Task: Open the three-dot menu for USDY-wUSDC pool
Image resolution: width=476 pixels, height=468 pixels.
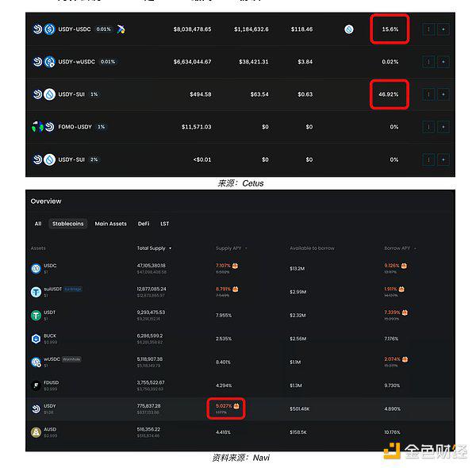Action: click(x=428, y=62)
